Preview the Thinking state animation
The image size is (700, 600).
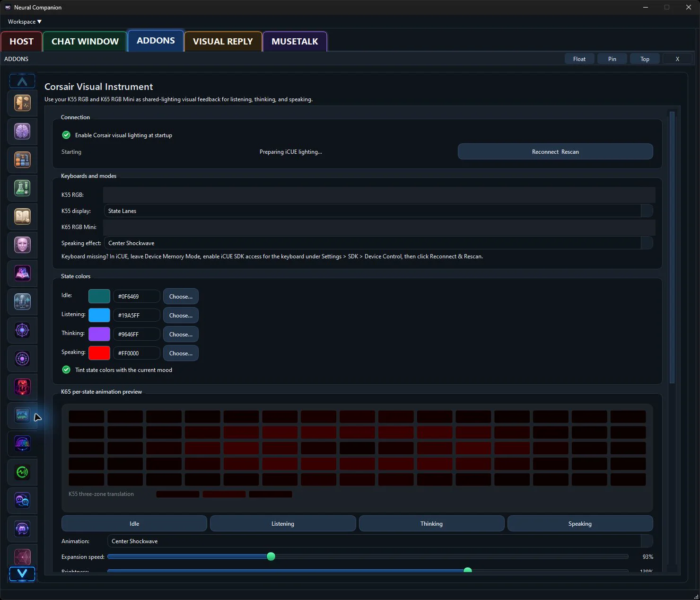click(431, 524)
